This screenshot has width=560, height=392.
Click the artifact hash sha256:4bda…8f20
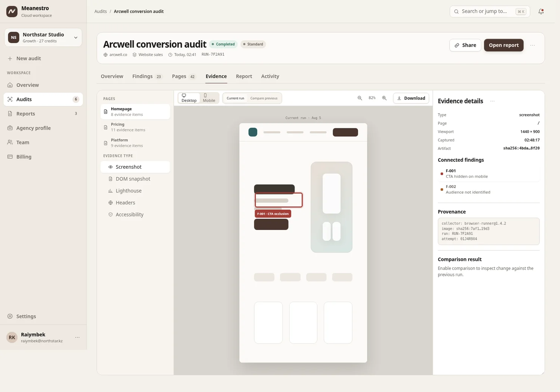(x=521, y=148)
